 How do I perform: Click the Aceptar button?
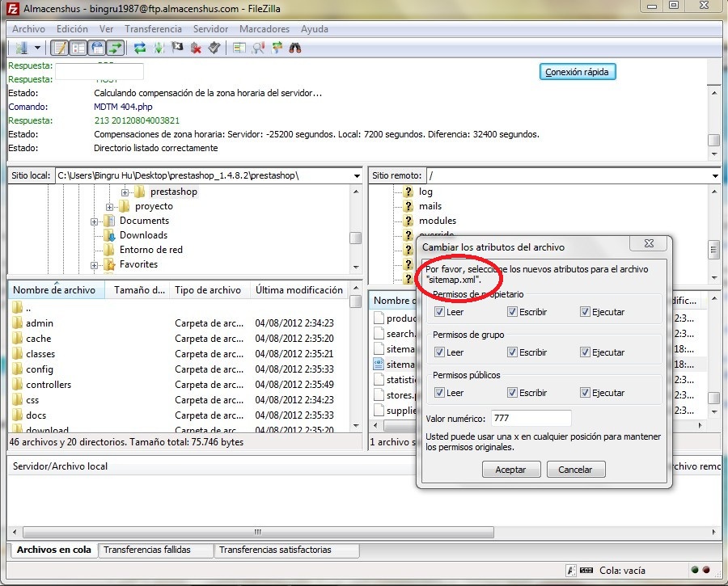pos(510,470)
